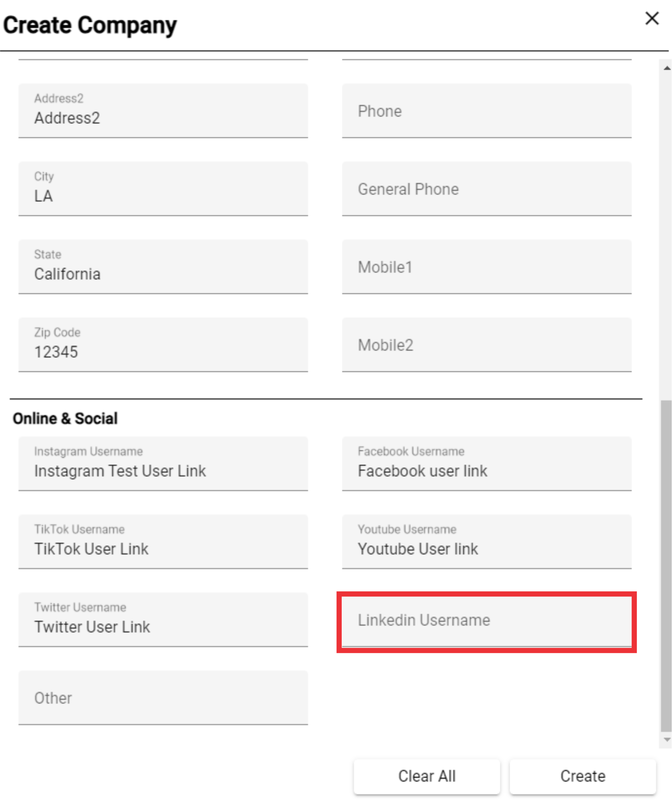The width and height of the screenshot is (672, 806).
Task: Select the Twitter Username field
Action: [163, 620]
